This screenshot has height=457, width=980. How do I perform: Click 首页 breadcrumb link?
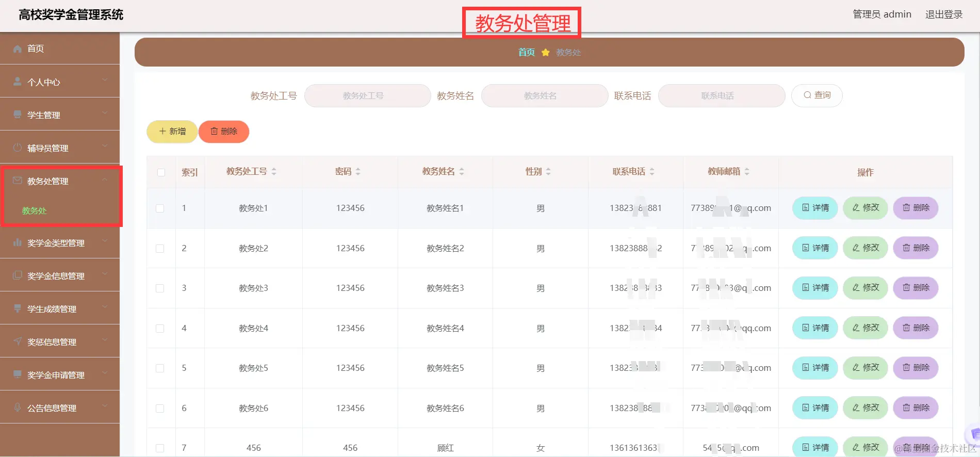[x=527, y=52]
